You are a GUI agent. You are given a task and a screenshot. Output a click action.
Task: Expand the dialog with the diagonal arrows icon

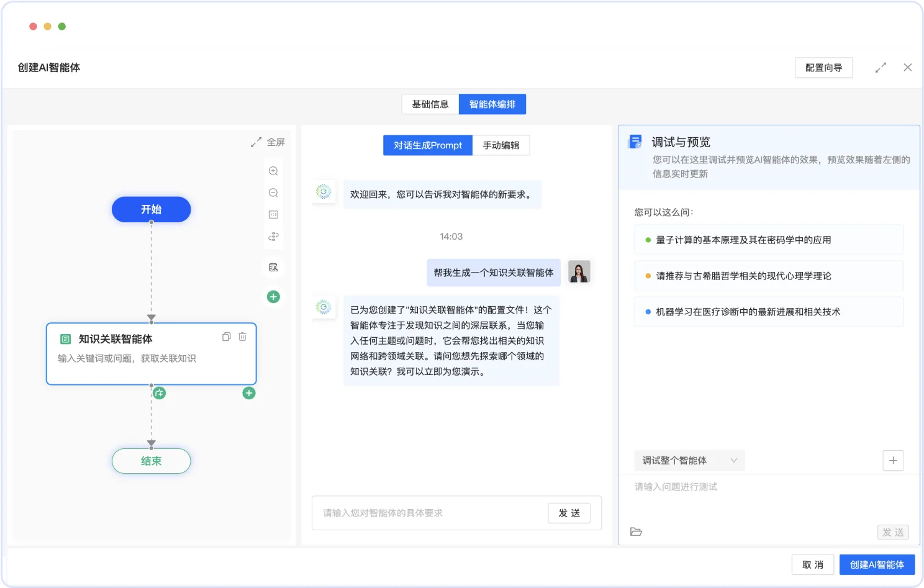click(881, 68)
